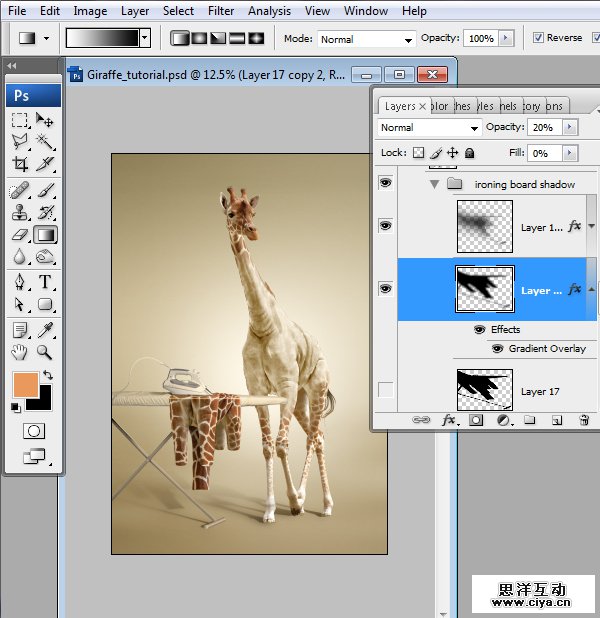This screenshot has width=600, height=618.
Task: Select the Hand tool
Action: pos(19,351)
